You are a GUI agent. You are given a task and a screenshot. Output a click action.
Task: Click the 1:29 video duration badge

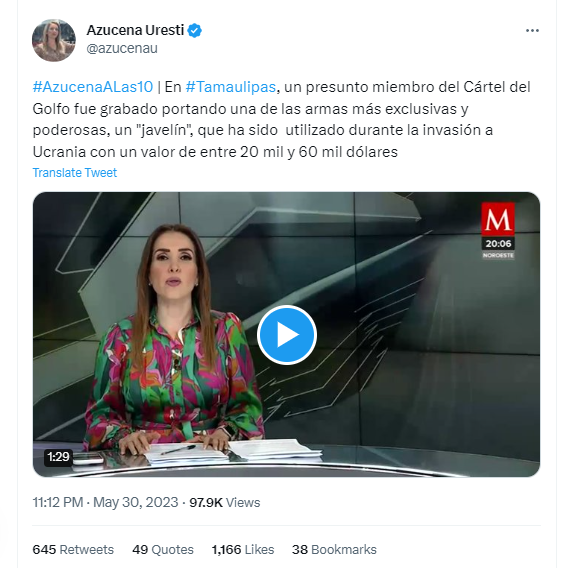(58, 456)
